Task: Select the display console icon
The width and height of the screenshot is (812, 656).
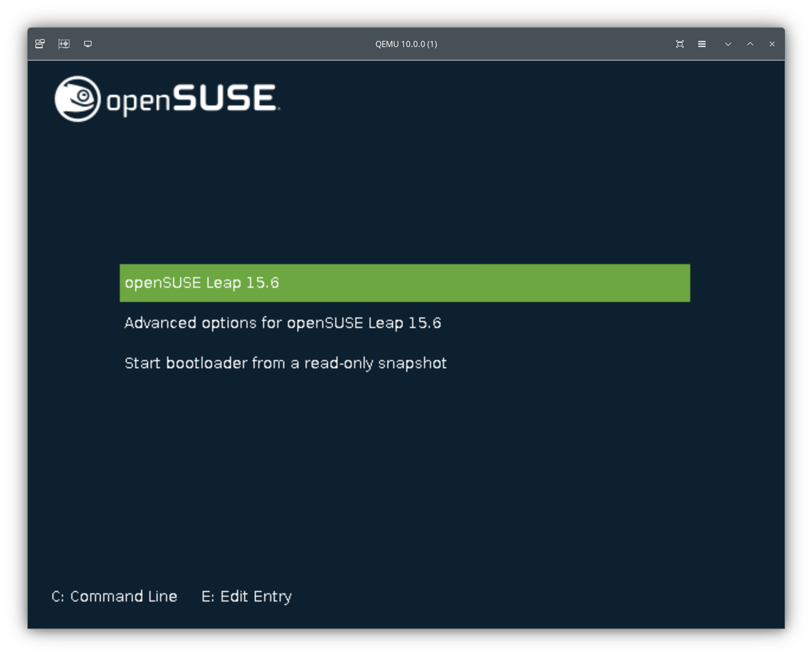Action: pos(87,44)
